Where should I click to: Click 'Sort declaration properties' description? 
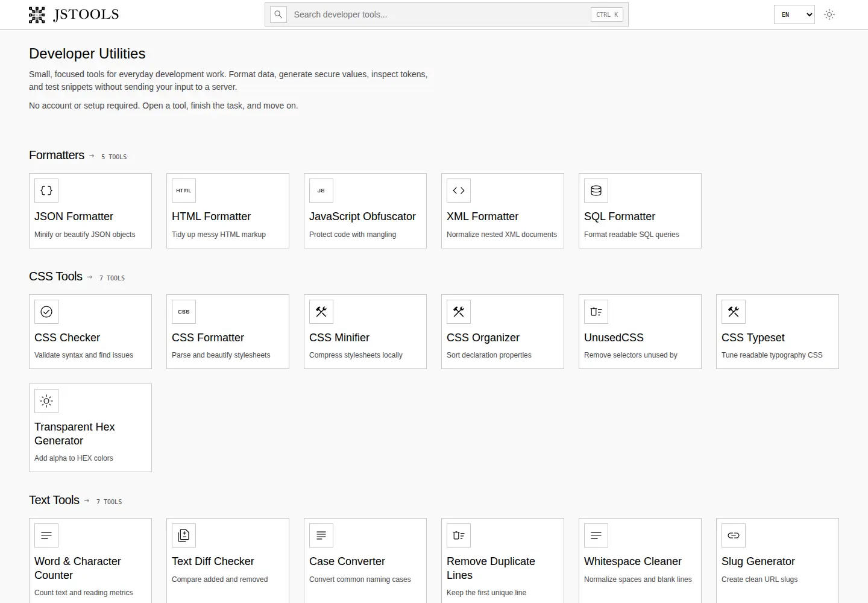[x=489, y=355]
